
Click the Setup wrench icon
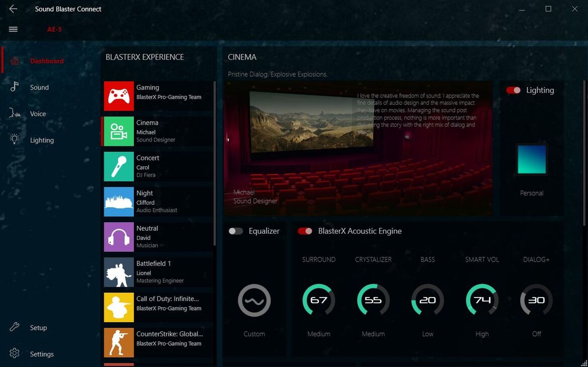click(15, 327)
